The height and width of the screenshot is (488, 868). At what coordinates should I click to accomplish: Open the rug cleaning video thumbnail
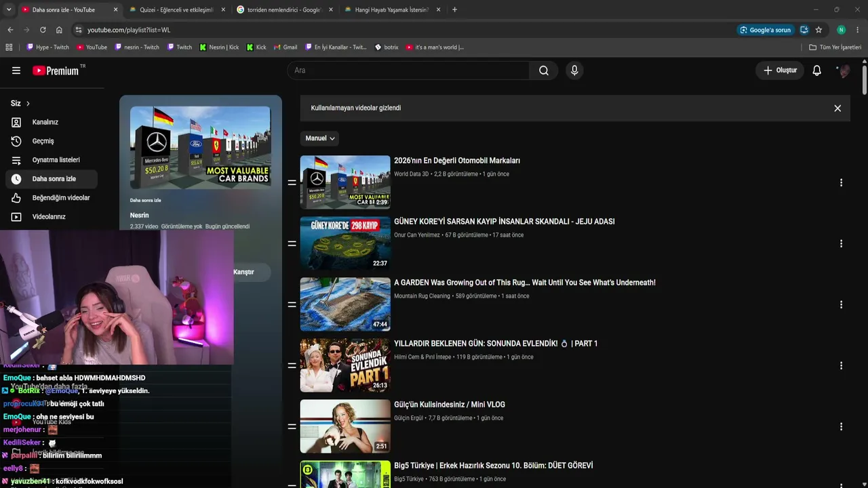point(345,304)
